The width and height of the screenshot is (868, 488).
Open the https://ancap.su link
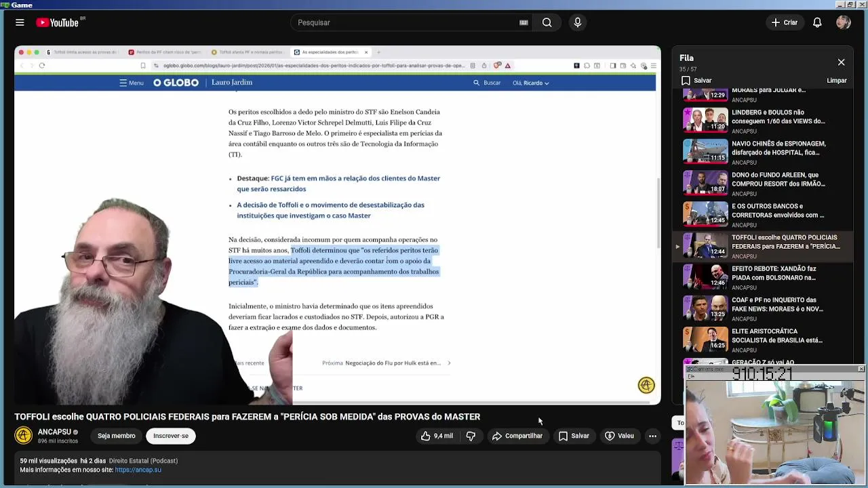coord(138,470)
